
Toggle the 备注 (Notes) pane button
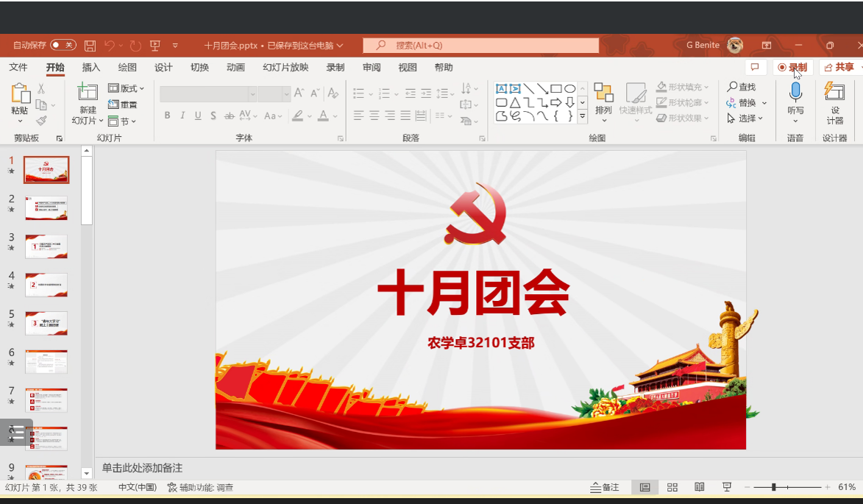click(x=604, y=487)
